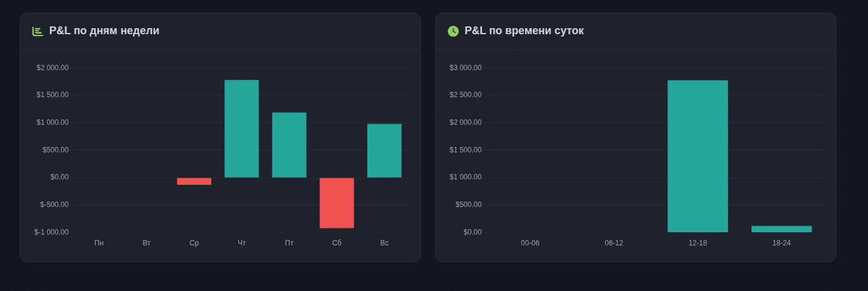The image size is (868, 291).
Task: Click the Пн weekday axis label
Action: tap(99, 243)
